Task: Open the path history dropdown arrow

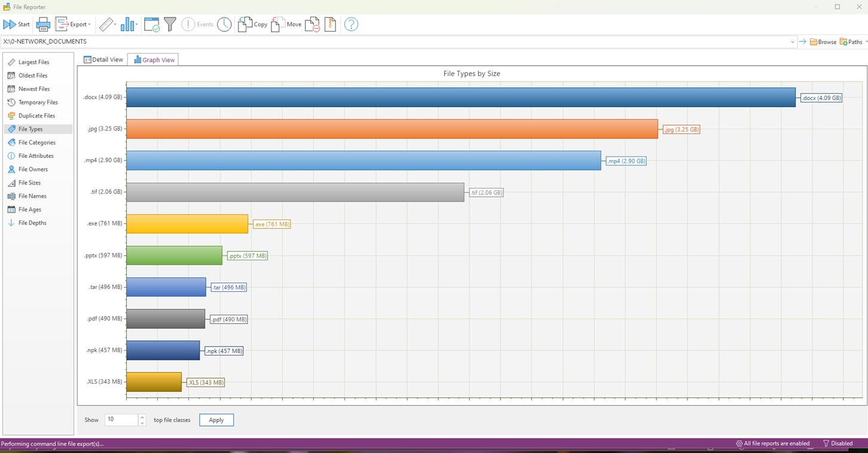Action: click(793, 42)
